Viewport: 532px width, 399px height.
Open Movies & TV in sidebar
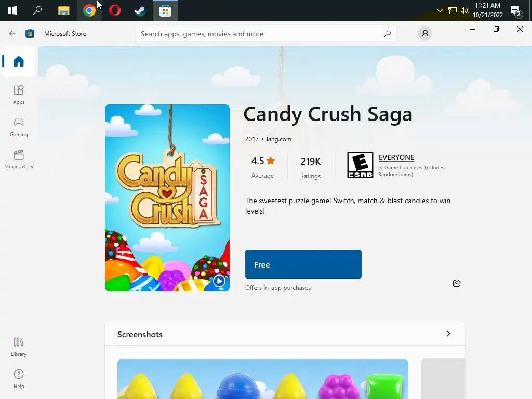[19, 159]
